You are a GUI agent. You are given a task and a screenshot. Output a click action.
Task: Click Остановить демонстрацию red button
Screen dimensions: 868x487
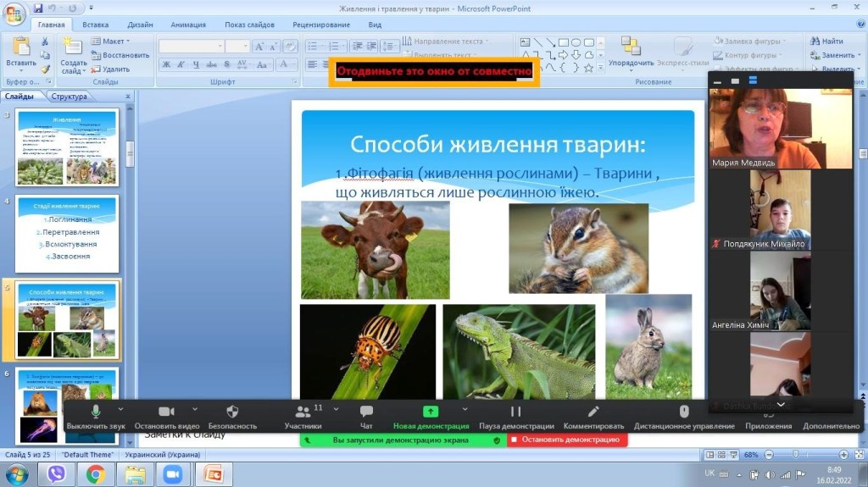[565, 440]
